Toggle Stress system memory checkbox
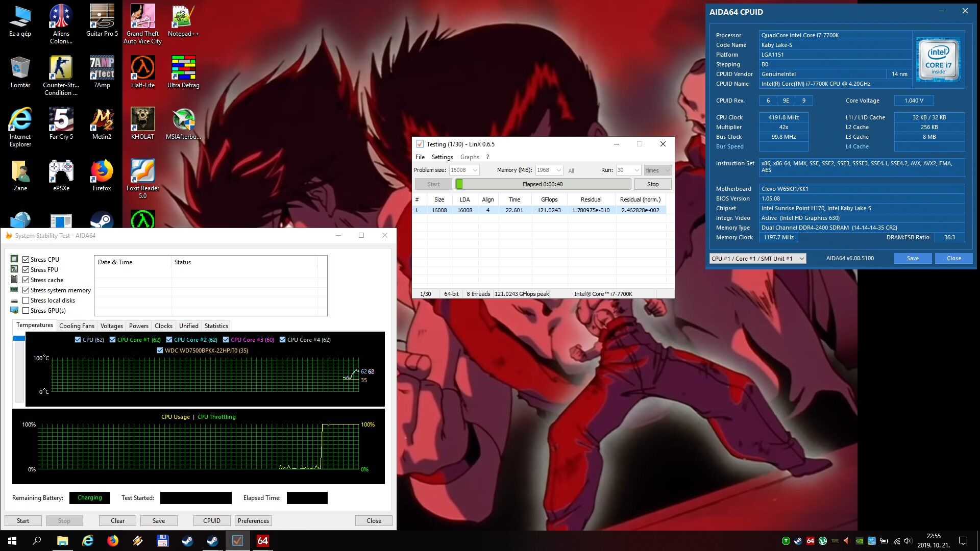 click(26, 290)
